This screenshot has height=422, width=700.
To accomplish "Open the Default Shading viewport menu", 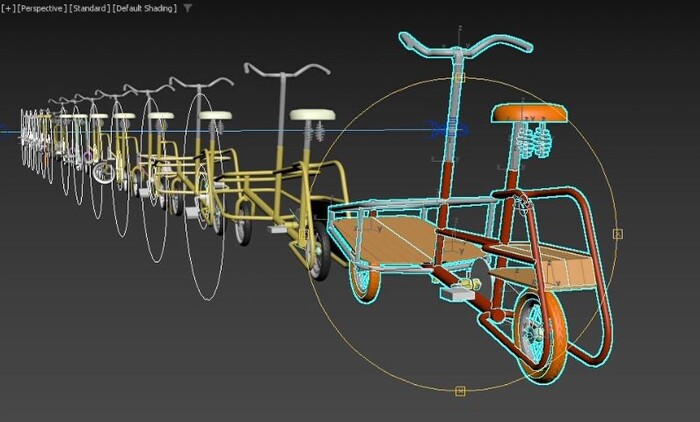I will [145, 8].
